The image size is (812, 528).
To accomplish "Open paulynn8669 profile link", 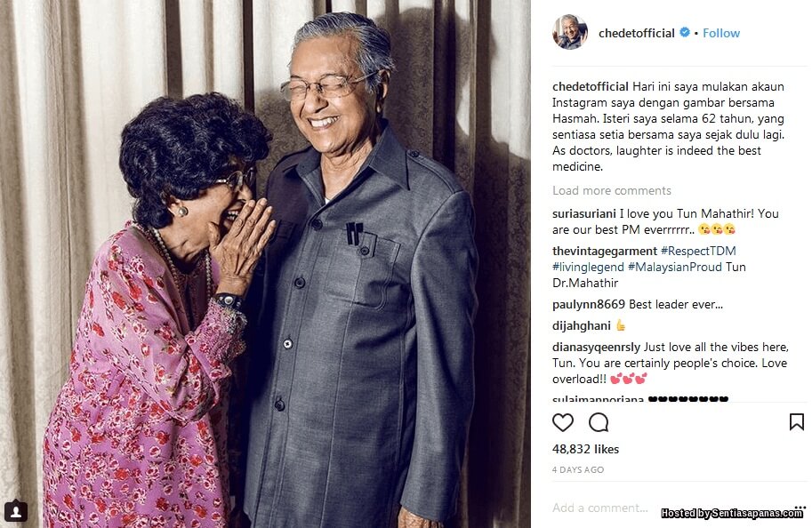I will (x=589, y=304).
